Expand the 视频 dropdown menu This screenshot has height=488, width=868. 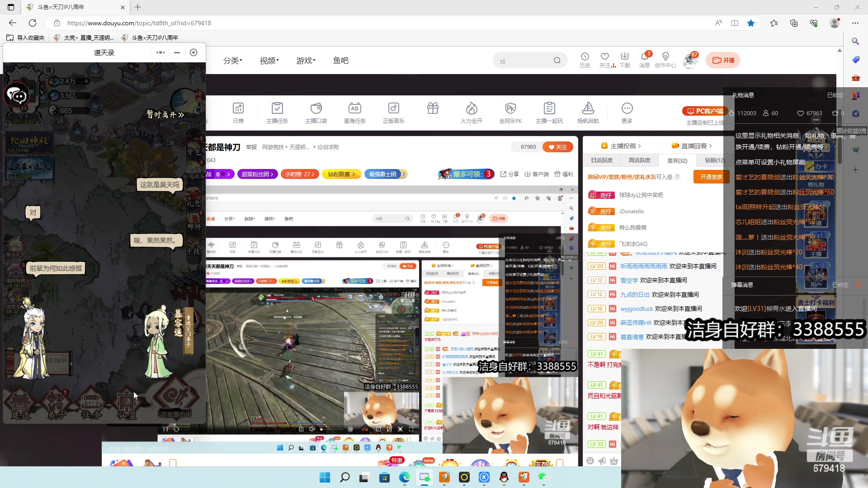(269, 61)
